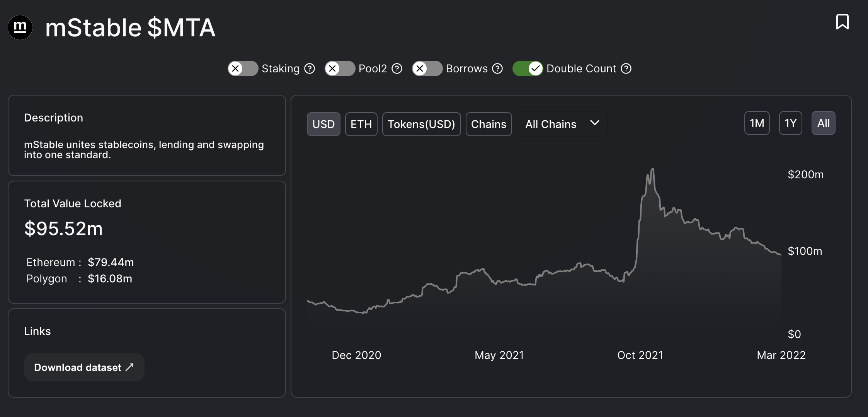Switch the chart to ETH denomination
The width and height of the screenshot is (868, 417).
point(361,124)
